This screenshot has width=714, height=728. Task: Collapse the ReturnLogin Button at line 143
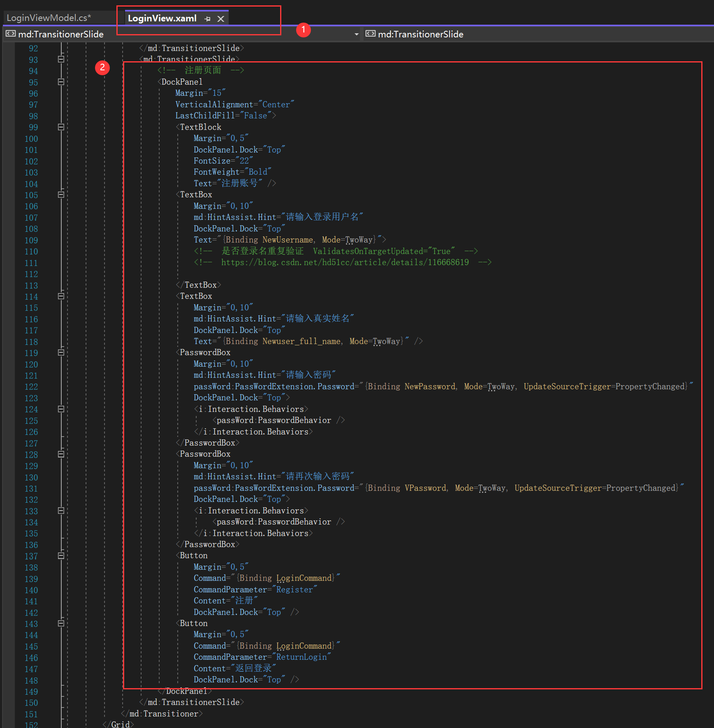(61, 624)
